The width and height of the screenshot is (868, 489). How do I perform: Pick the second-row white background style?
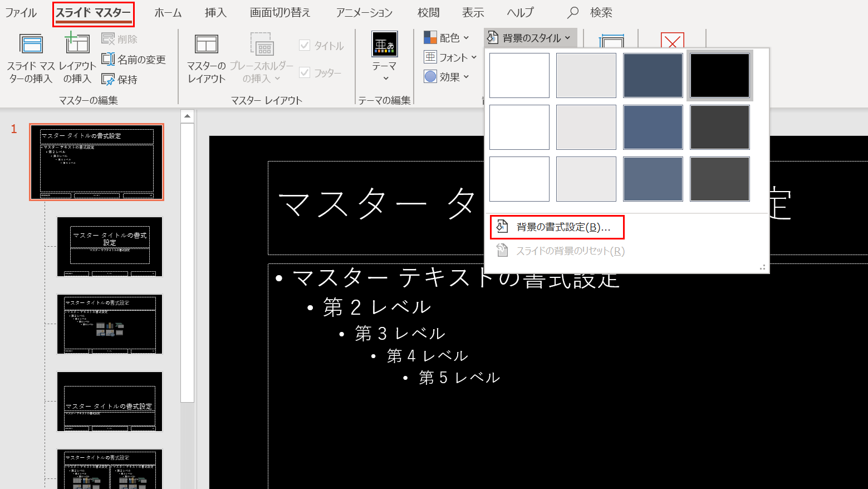click(519, 127)
